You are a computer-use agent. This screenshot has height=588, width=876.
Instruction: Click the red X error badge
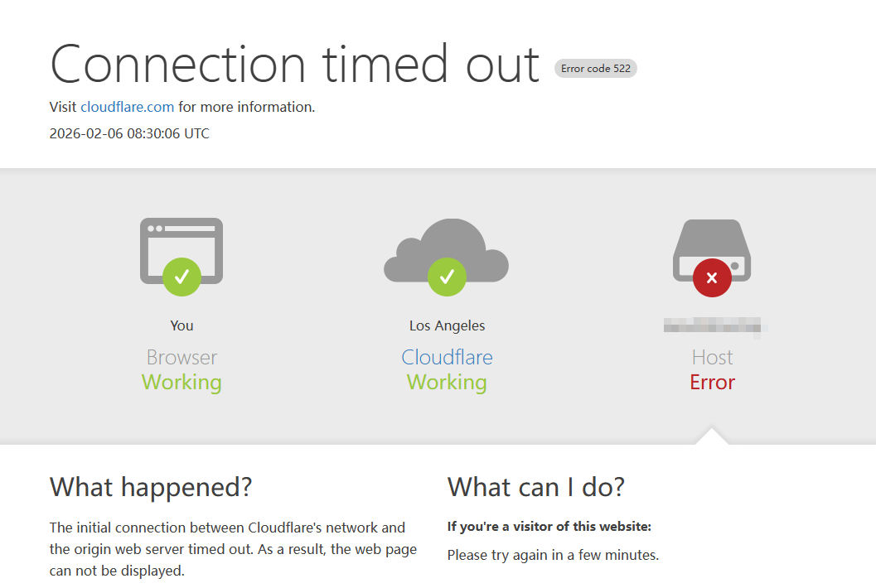712,278
